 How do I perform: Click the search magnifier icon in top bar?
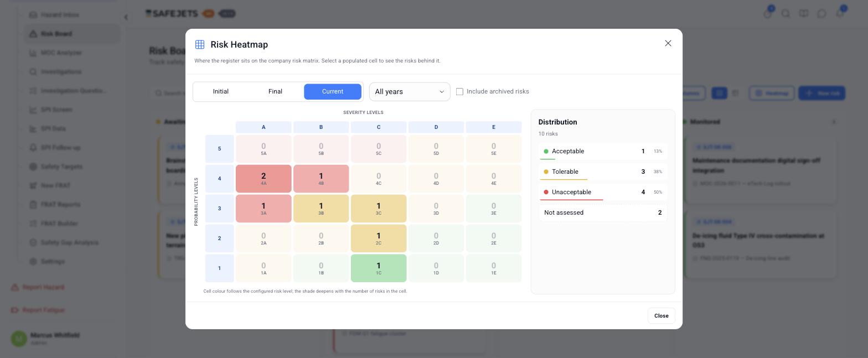pos(786,14)
